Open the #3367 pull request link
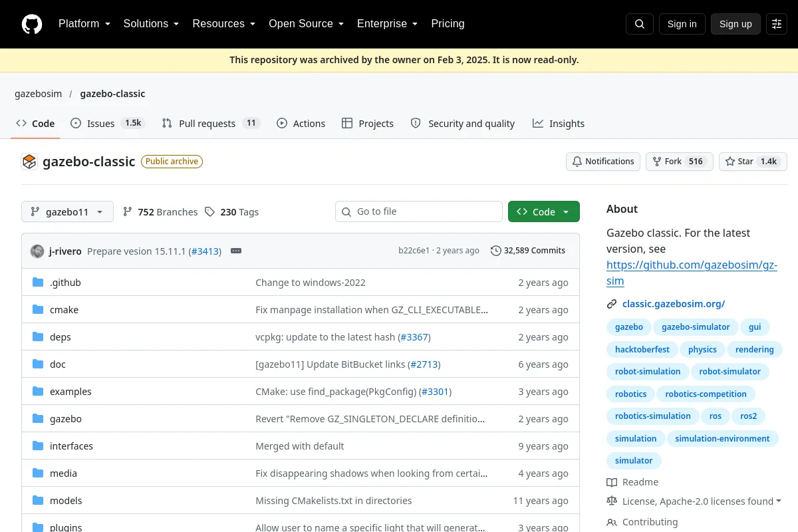 coord(414,337)
